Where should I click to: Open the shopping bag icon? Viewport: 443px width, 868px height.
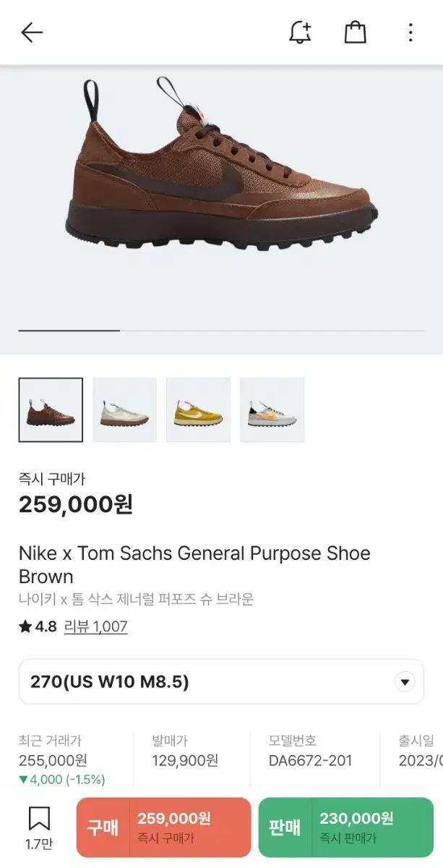pyautogui.click(x=355, y=33)
